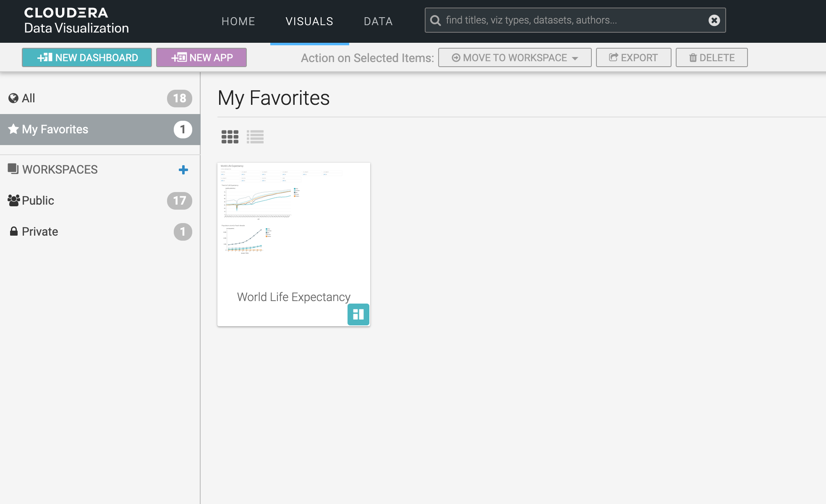Go to the DATA tab
Screen dimensions: 826x504
click(x=378, y=21)
